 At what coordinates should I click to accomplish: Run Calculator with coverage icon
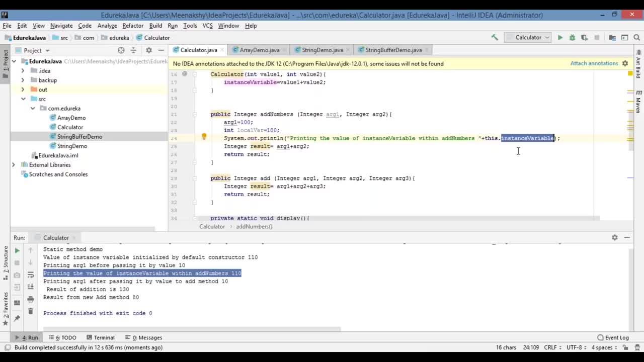point(584,38)
